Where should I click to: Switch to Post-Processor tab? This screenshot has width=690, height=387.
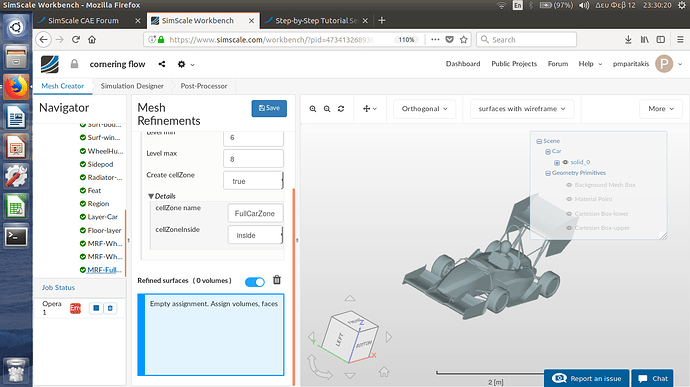pyautogui.click(x=204, y=86)
